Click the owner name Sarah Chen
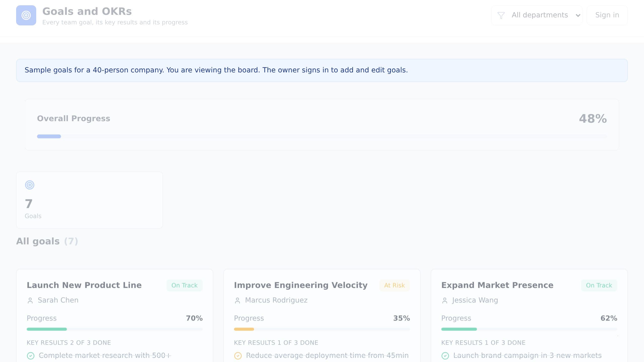The width and height of the screenshot is (644, 362). pos(58,300)
